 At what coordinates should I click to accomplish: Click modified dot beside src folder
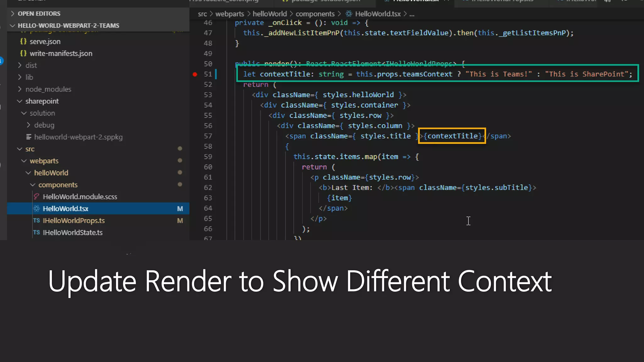pos(180,148)
